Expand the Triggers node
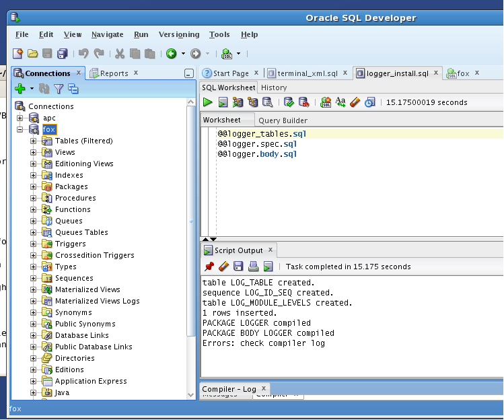Image resolution: width=504 pixels, height=420 pixels. pos(33,244)
